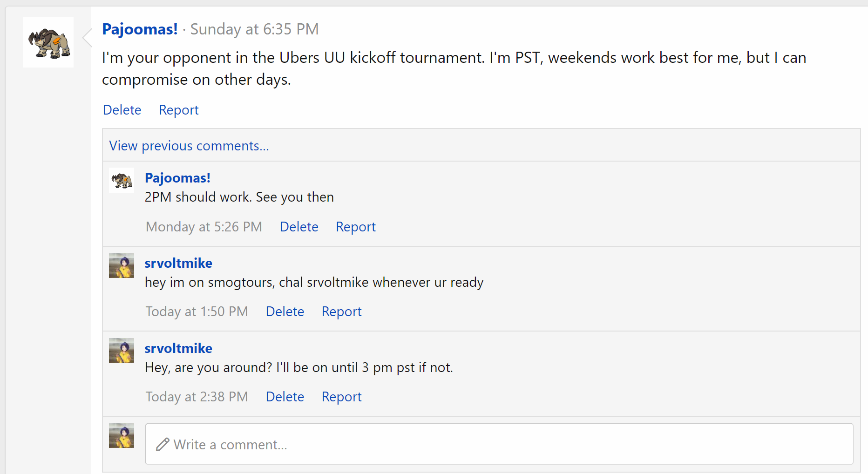This screenshot has width=868, height=474.
Task: Delete the comment posted at 2:38 PM
Action: 285,397
